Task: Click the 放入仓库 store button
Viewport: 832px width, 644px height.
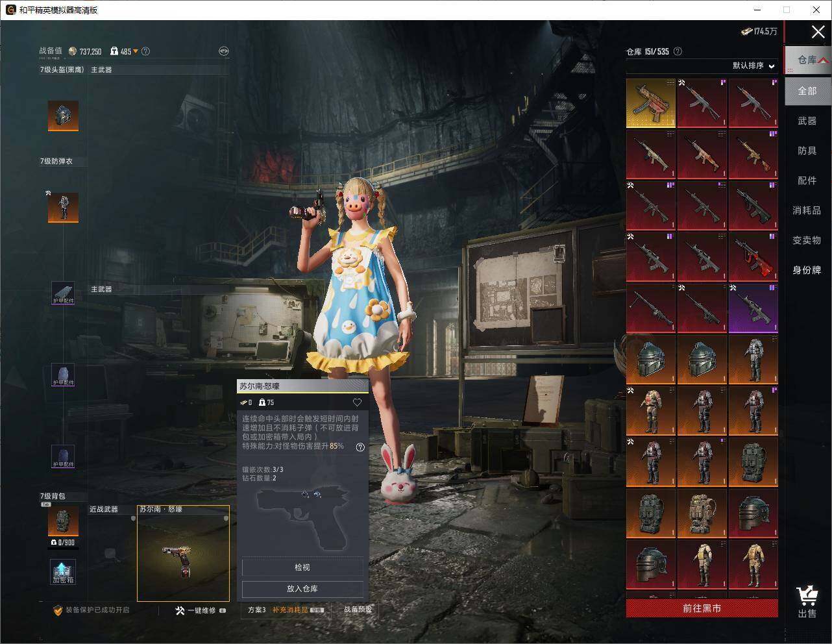Action: click(302, 589)
